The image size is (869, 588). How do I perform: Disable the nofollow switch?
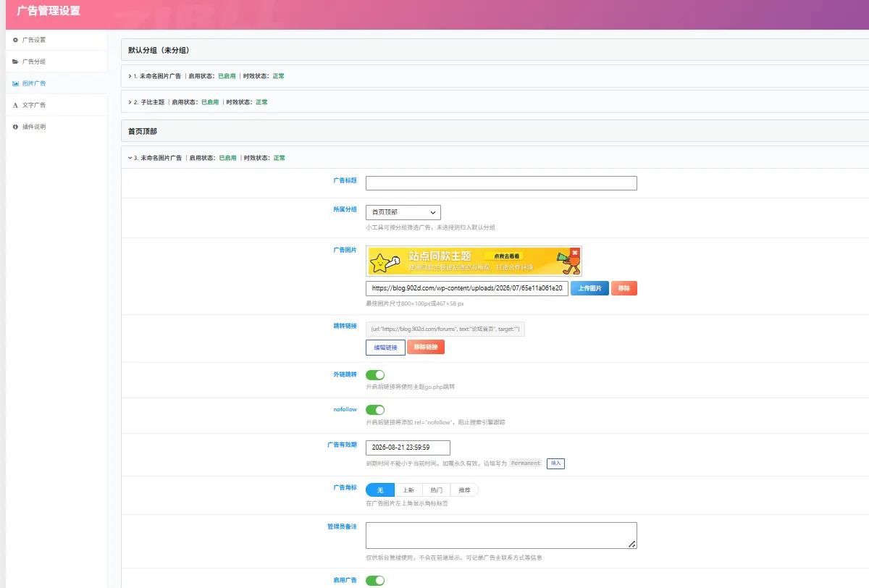(x=375, y=410)
